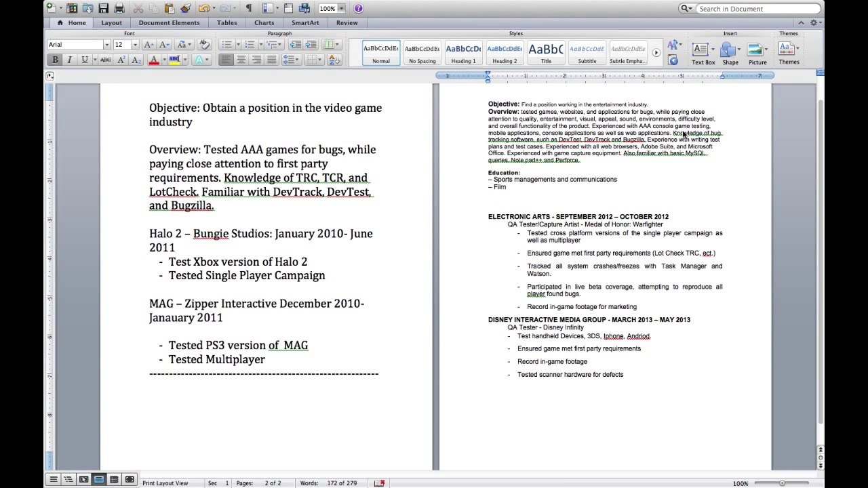Apply the Title style
The image size is (868, 488).
tap(546, 53)
